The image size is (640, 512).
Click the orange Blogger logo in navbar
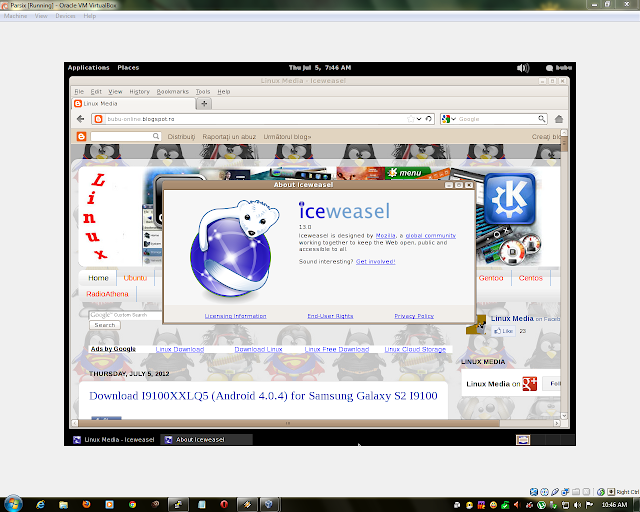[81, 136]
